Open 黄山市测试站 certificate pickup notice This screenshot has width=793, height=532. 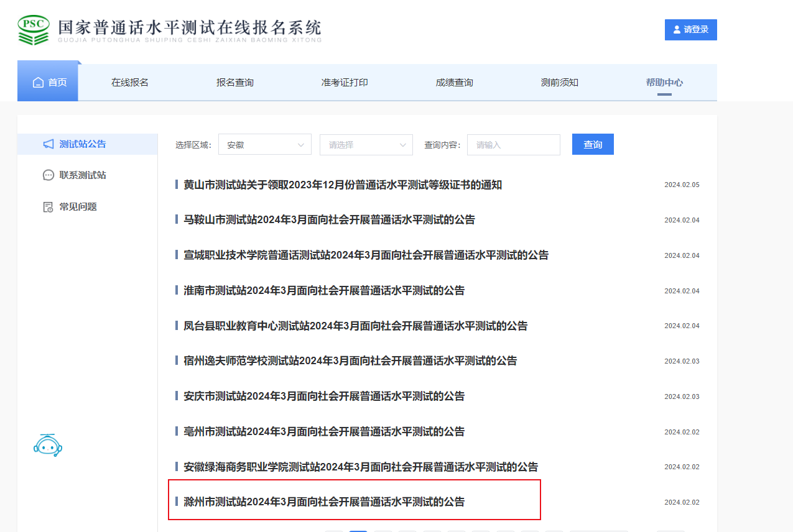343,185
